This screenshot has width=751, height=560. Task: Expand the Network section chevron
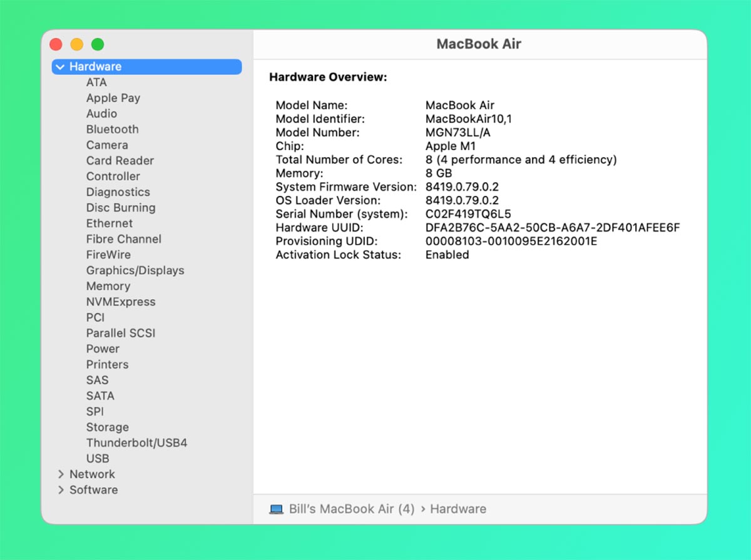click(61, 474)
